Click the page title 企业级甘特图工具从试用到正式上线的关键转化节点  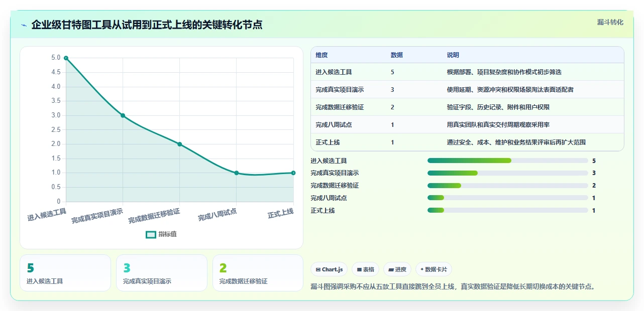click(x=147, y=25)
